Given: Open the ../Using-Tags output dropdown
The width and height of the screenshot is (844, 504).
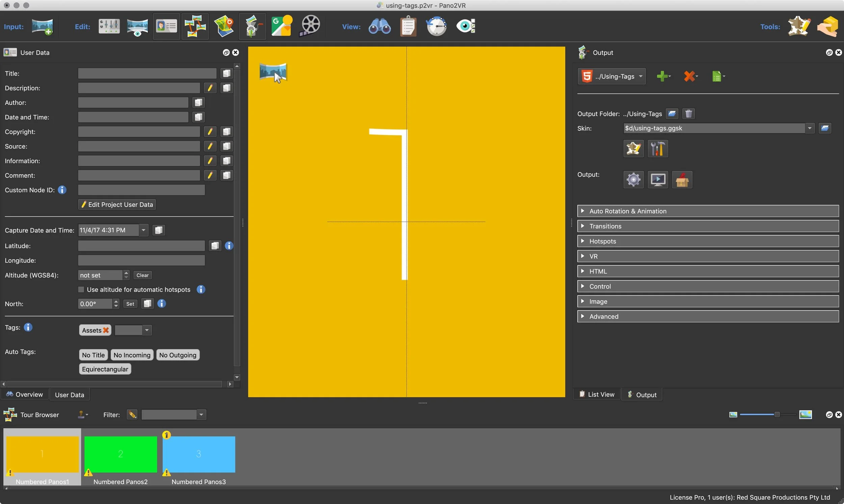Looking at the screenshot, I should pyautogui.click(x=612, y=76).
